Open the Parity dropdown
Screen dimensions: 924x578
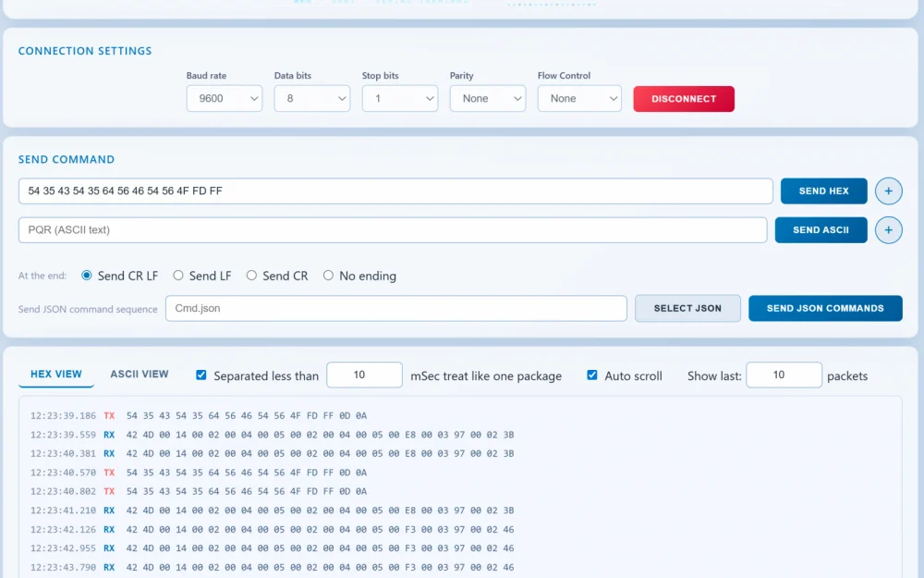(x=487, y=99)
